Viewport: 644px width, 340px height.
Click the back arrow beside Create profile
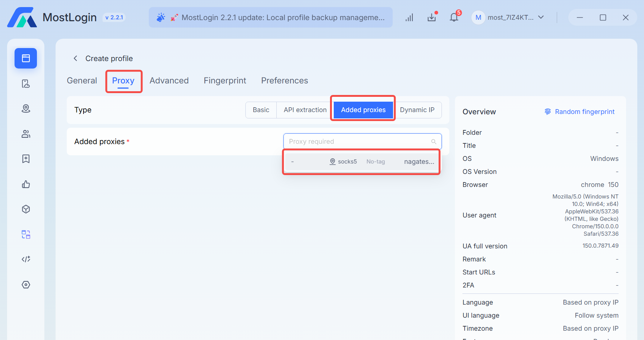(75, 58)
